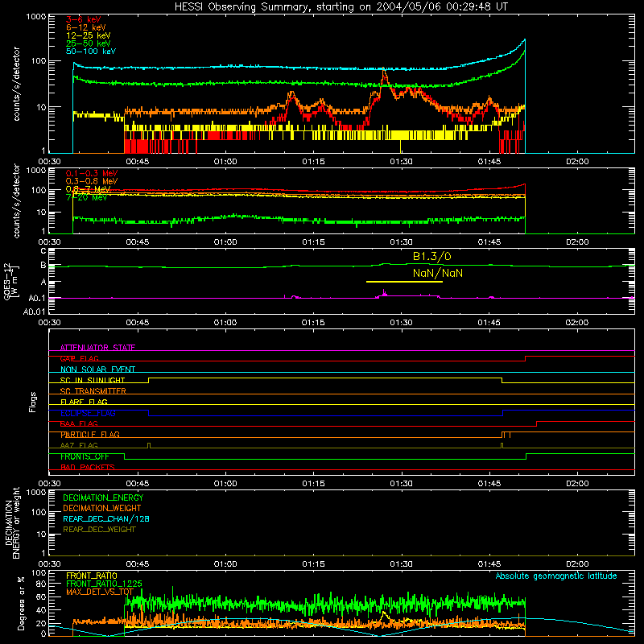Viewport: 644px width, 644px height.
Task: Select the NON_SOLAR_EVENT flag label
Action: pos(97,369)
